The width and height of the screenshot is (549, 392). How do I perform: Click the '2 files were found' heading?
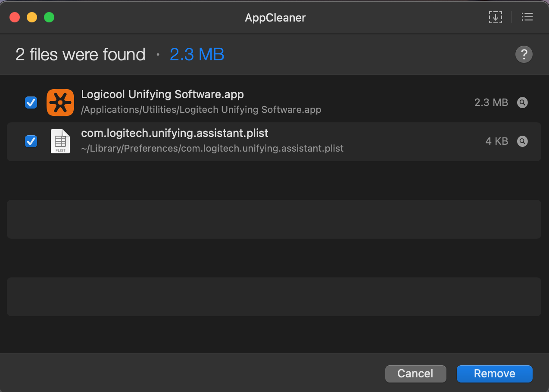coord(81,55)
